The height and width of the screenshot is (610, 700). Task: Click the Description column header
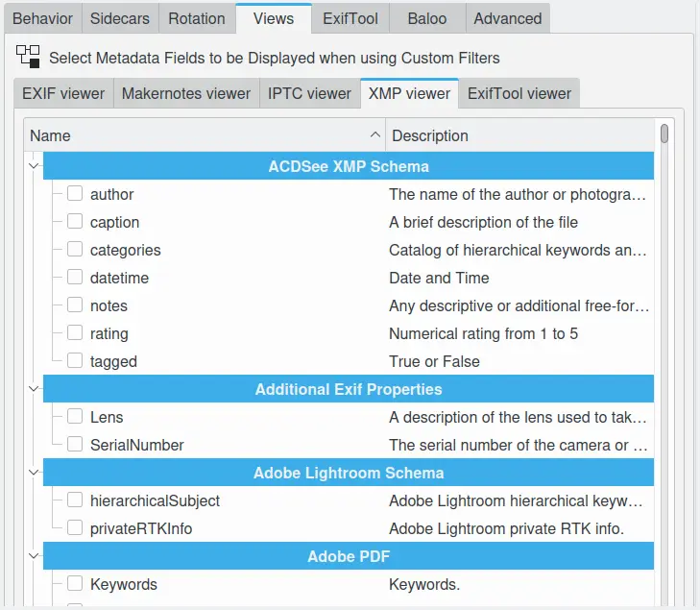(519, 135)
